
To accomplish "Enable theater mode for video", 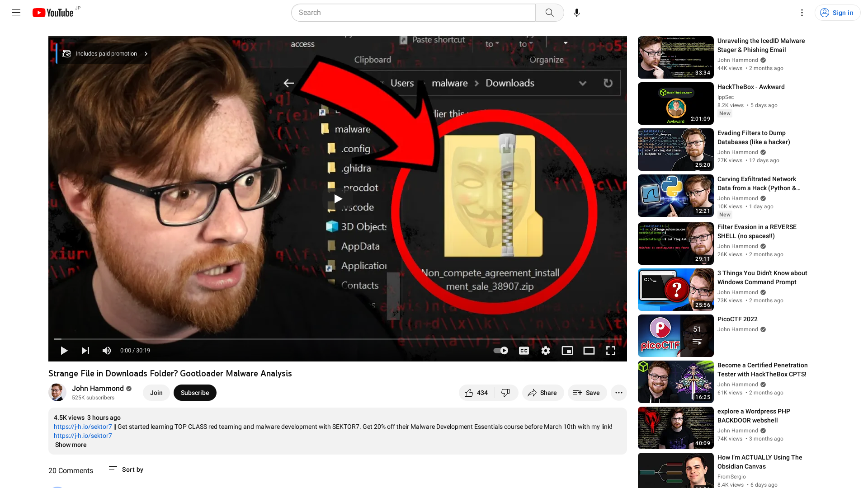I will point(589,350).
